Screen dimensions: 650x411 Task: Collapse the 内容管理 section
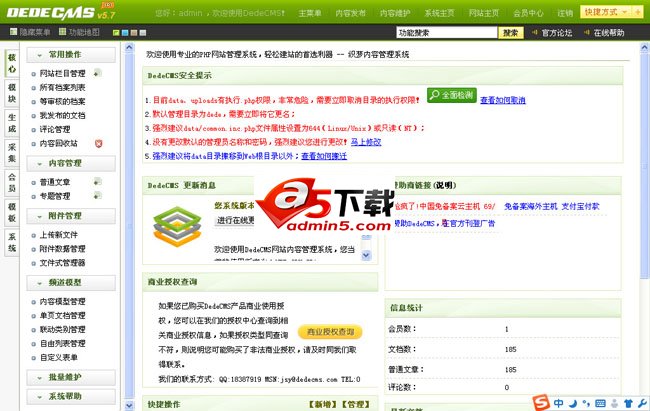click(71, 163)
